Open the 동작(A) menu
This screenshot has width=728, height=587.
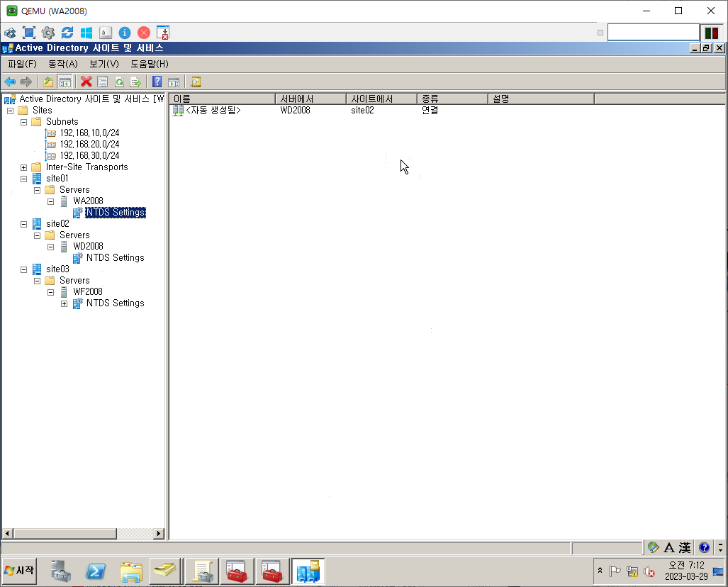coord(62,64)
